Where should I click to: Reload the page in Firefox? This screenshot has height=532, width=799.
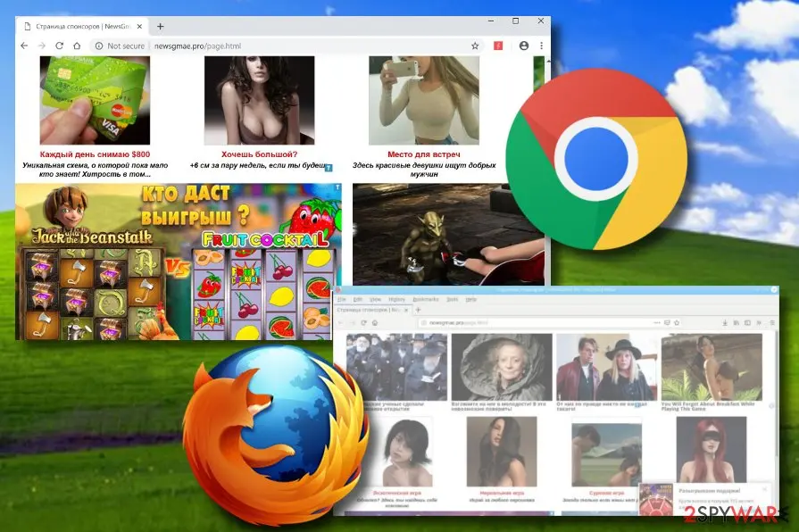pyautogui.click(x=364, y=322)
